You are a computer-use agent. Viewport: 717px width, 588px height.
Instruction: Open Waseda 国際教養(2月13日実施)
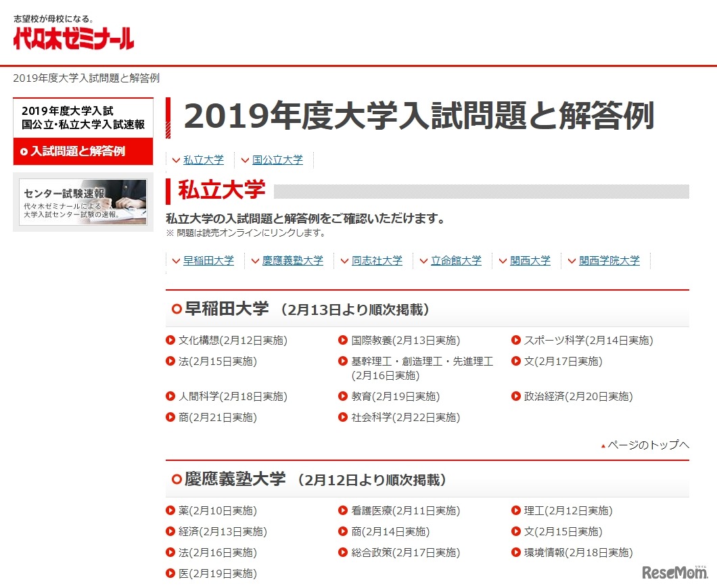coord(406,341)
